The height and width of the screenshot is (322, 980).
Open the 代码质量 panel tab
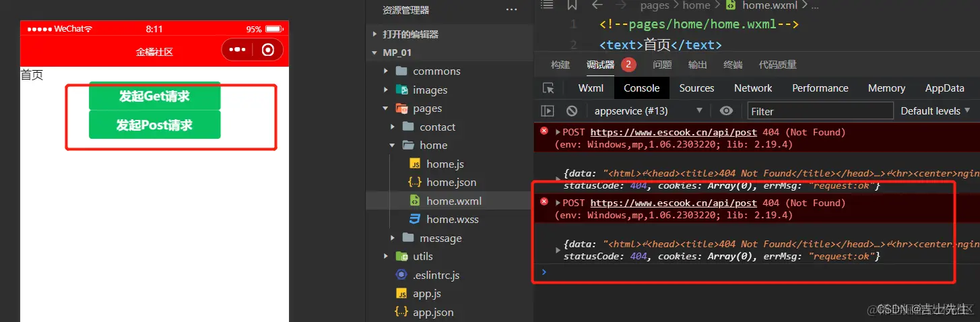click(x=777, y=65)
